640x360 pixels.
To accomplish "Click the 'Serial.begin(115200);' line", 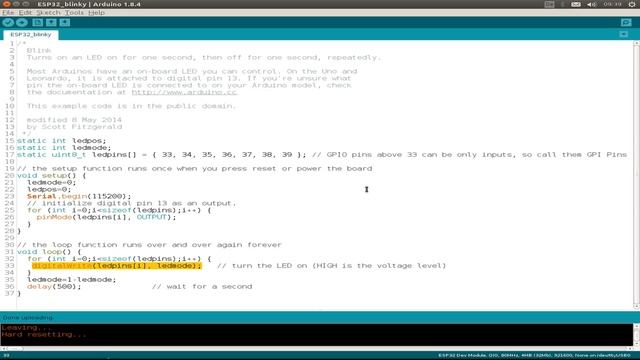I will (79, 196).
